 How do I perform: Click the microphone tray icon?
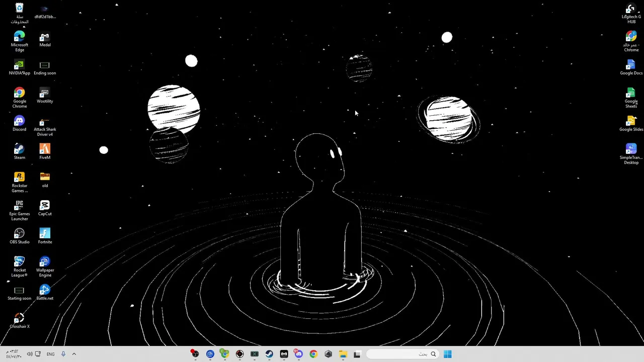coord(63,354)
